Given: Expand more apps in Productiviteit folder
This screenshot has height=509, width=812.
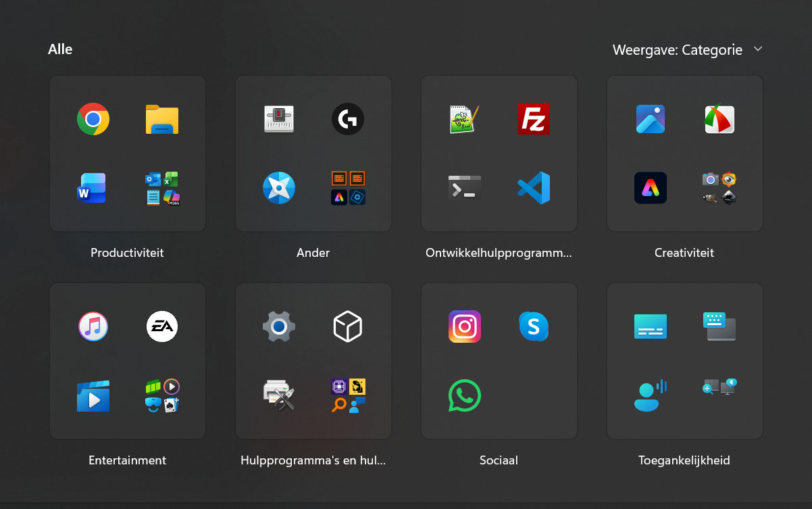Looking at the screenshot, I should (162, 188).
